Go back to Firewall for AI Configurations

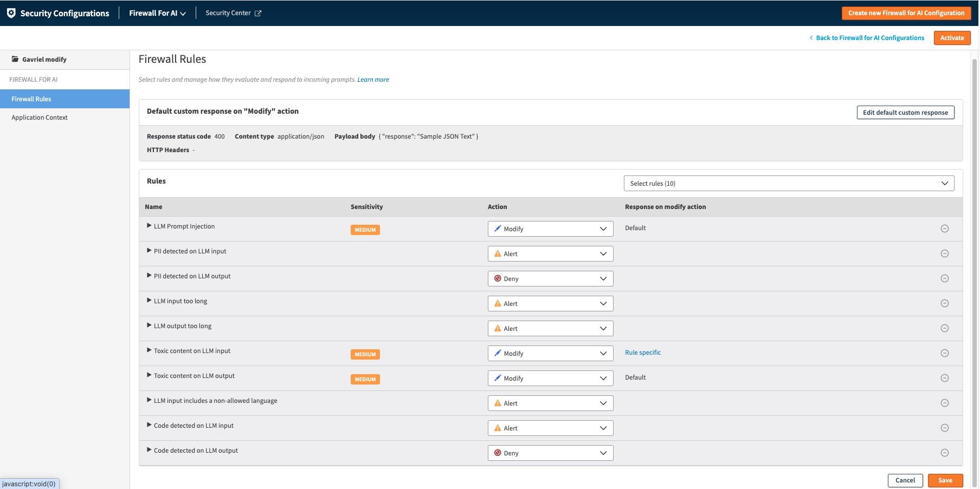(x=867, y=38)
